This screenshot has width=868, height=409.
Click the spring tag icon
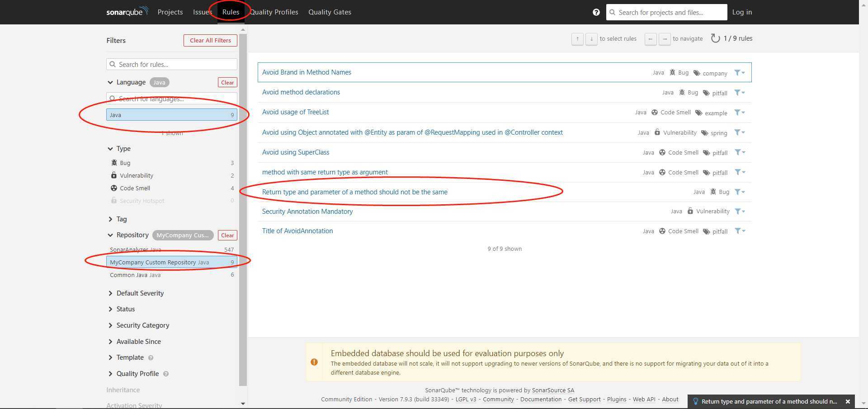pos(704,133)
